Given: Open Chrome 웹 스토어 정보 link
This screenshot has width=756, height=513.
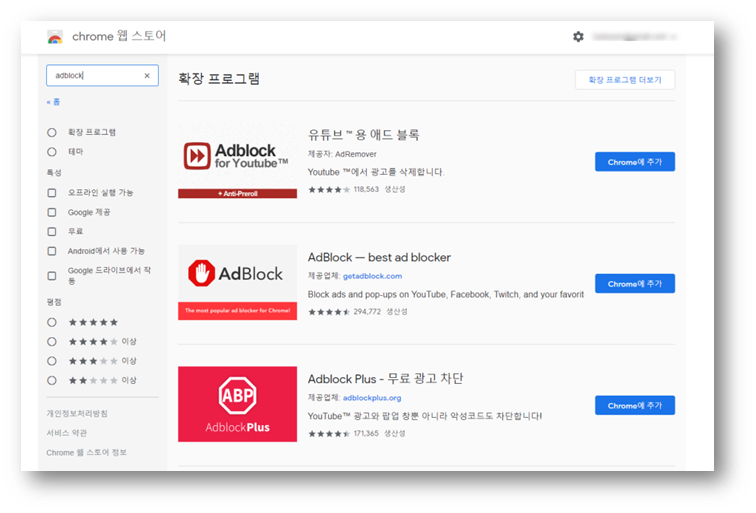Looking at the screenshot, I should point(86,452).
